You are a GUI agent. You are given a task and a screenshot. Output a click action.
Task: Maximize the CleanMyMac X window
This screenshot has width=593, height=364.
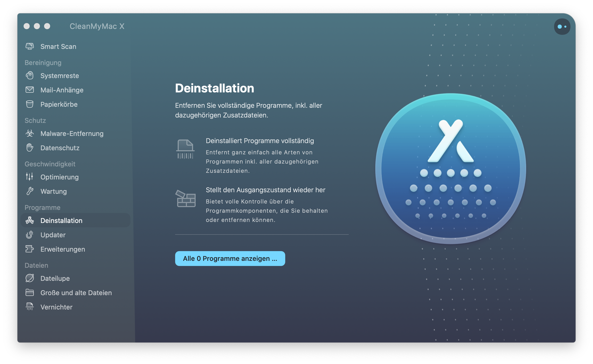pos(47,26)
